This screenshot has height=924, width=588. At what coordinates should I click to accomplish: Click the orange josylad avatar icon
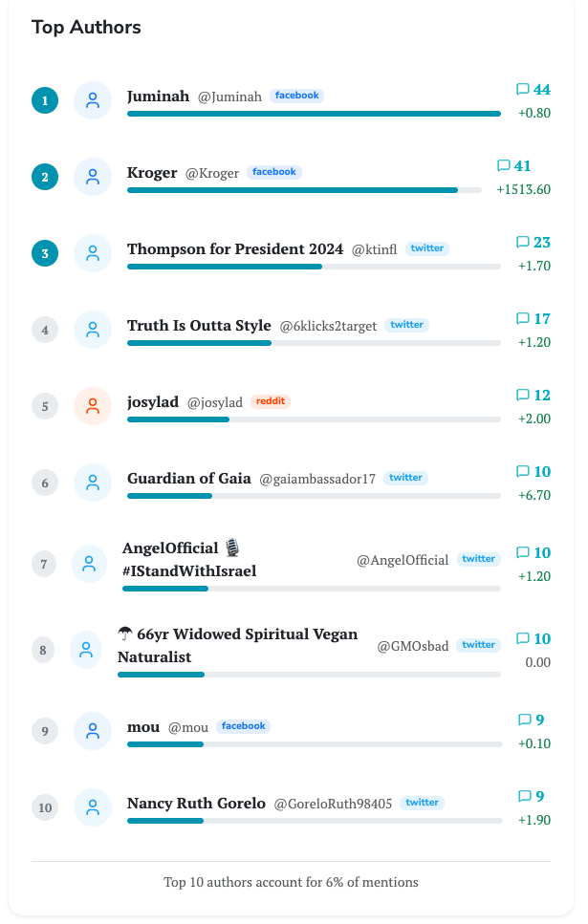[93, 406]
